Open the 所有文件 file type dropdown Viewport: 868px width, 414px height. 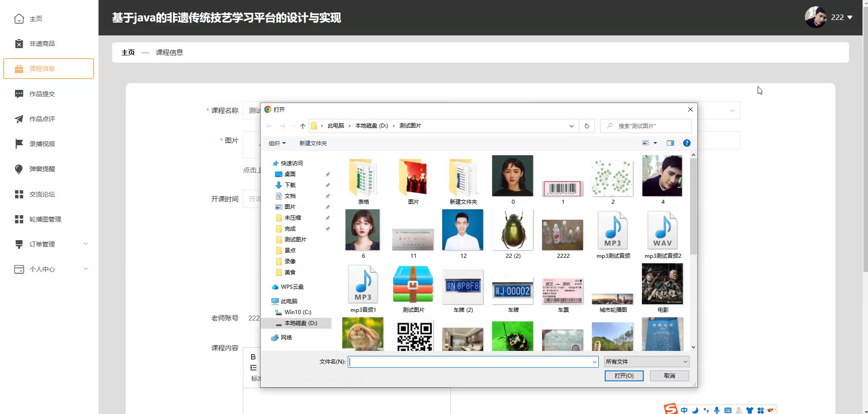(x=646, y=361)
